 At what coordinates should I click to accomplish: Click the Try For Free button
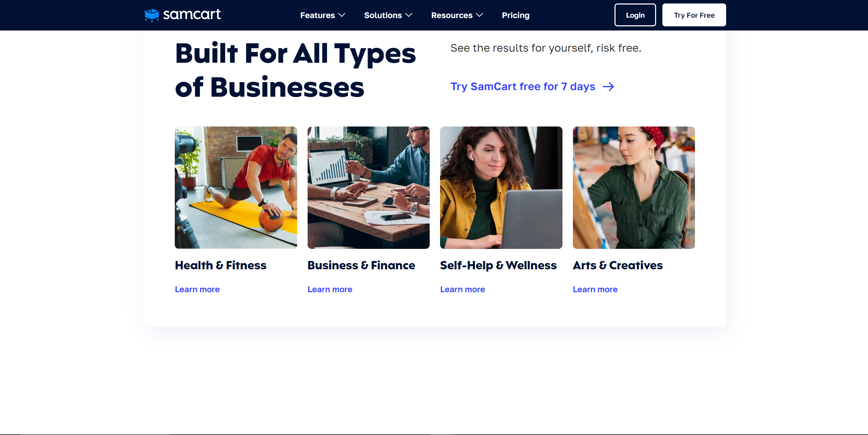694,15
